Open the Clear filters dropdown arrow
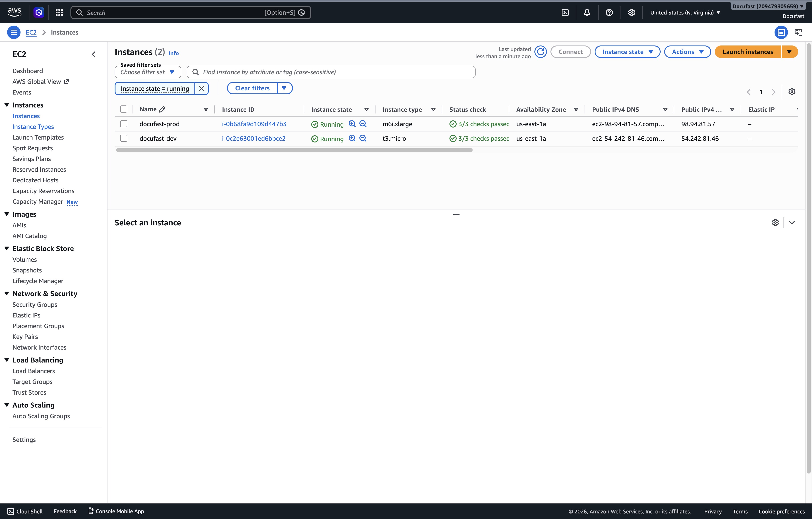812x519 pixels. point(284,88)
